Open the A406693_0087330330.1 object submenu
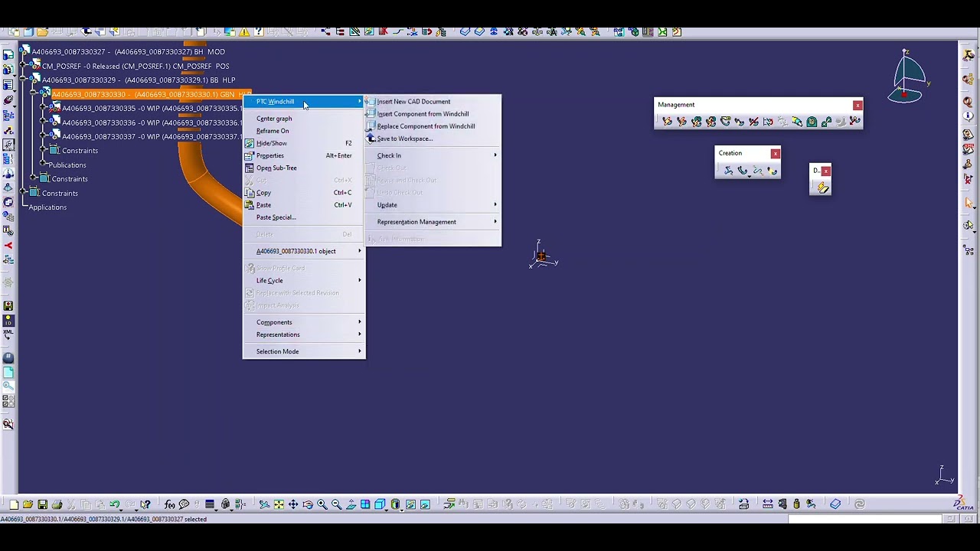 click(304, 251)
